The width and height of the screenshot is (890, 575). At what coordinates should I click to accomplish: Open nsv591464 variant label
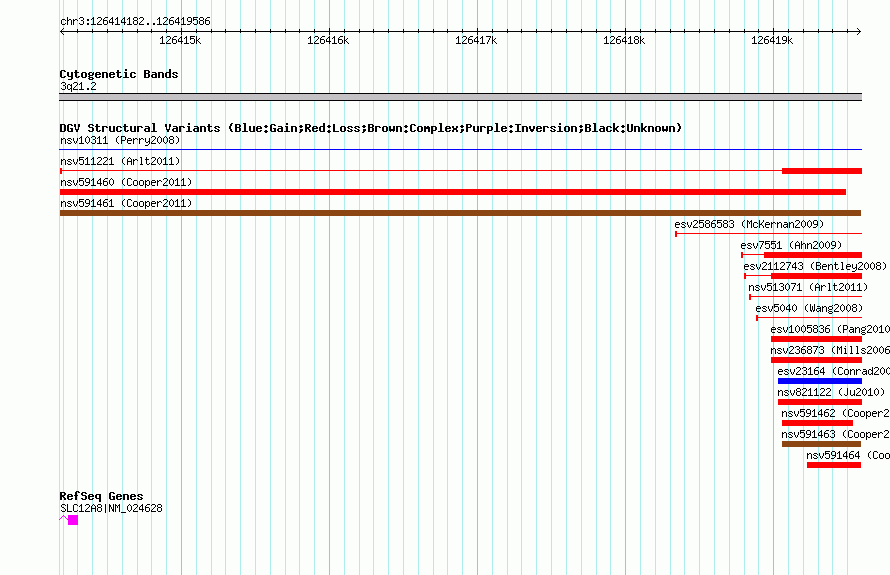tap(848, 455)
